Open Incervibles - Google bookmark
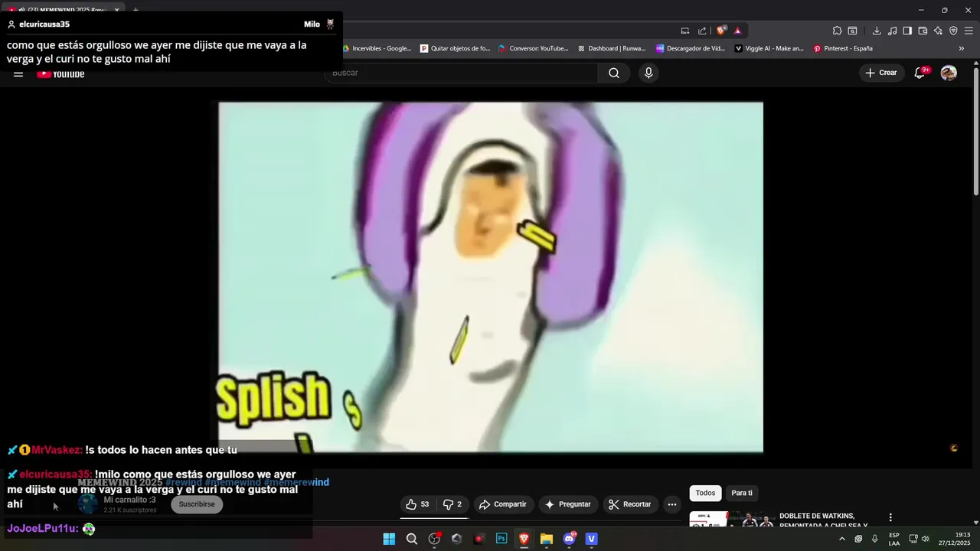This screenshot has height=551, width=980. coord(377,48)
